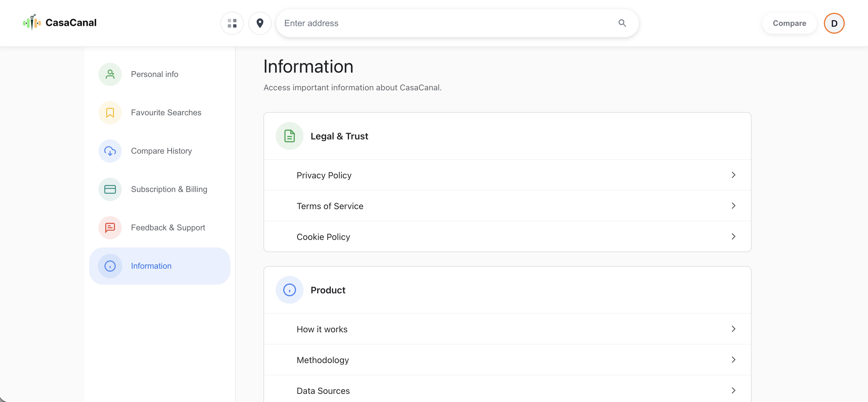Click the Favourite Searches bookmark icon

coord(110,112)
